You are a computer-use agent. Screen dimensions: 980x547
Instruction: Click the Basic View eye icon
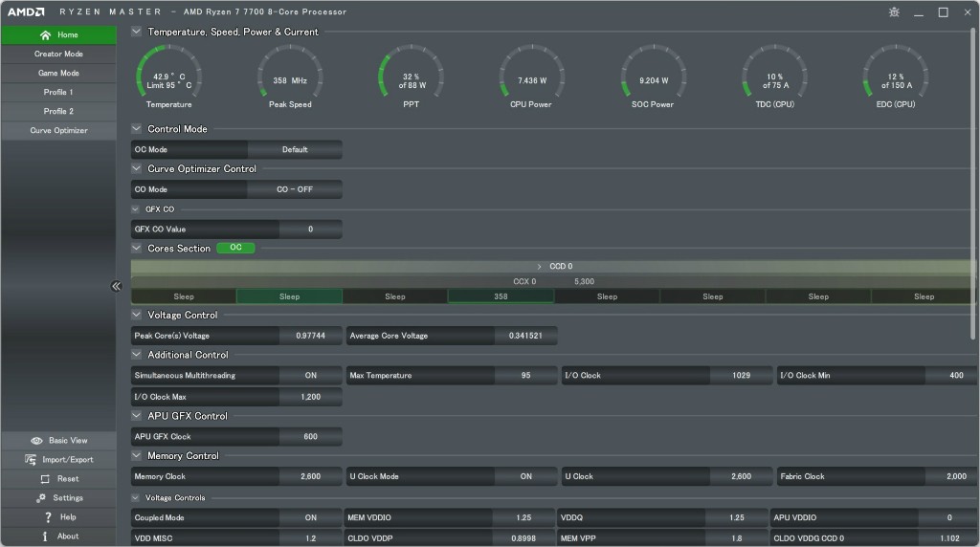(36, 441)
